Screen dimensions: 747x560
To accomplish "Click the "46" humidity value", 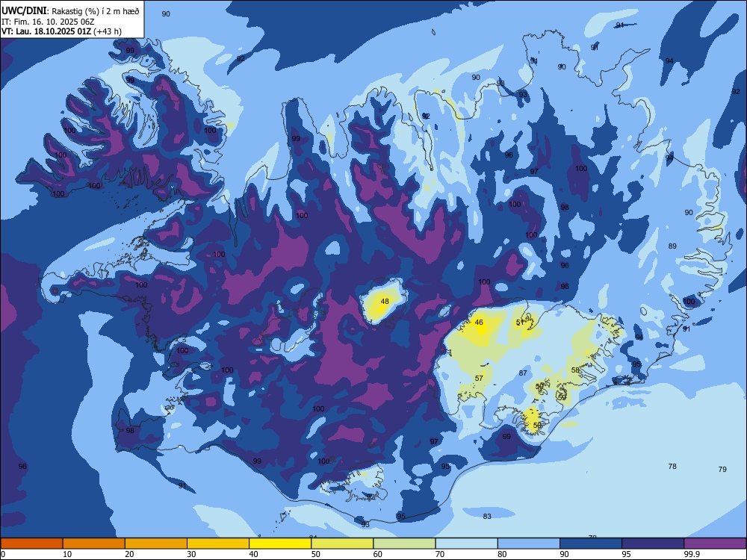I will [479, 323].
